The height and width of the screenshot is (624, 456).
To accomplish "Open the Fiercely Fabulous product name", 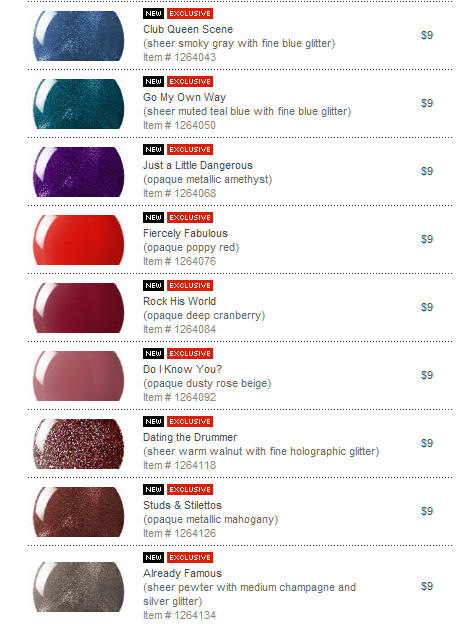I will [185, 234].
